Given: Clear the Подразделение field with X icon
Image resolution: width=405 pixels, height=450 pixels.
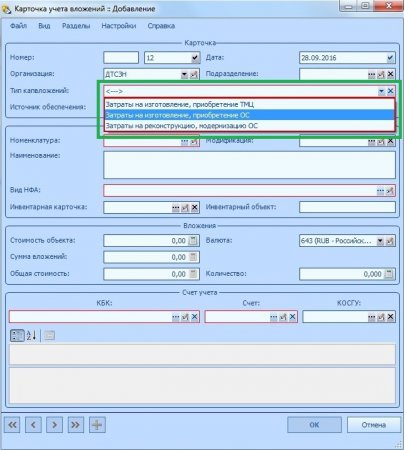Looking at the screenshot, I should [390, 74].
